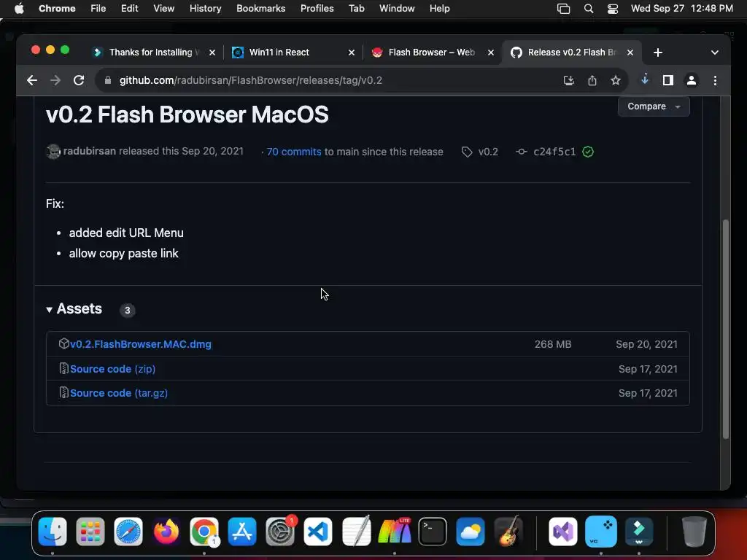The image size is (747, 560).
Task: Open the Bookmarks menu
Action: [x=260, y=9]
